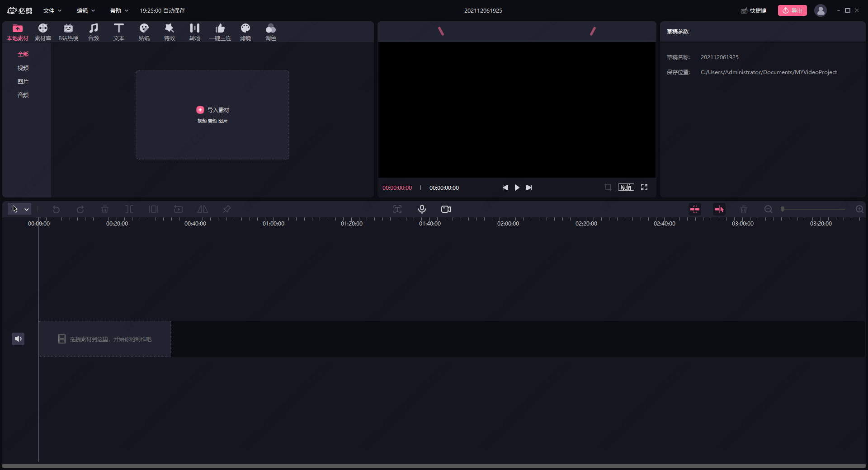This screenshot has width=868, height=470.
Task: Click the current time 00:00:00:00 in red
Action: tap(397, 188)
